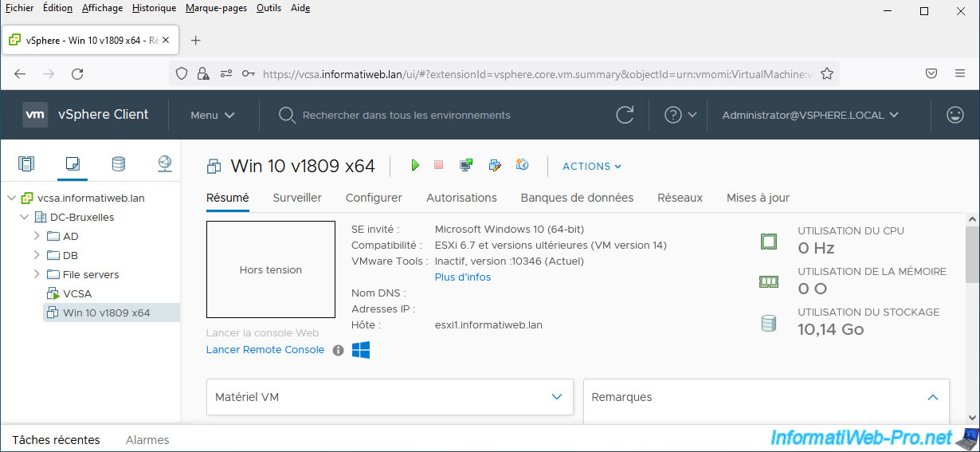
Task: Open the edit VM settings icon
Action: click(x=495, y=165)
